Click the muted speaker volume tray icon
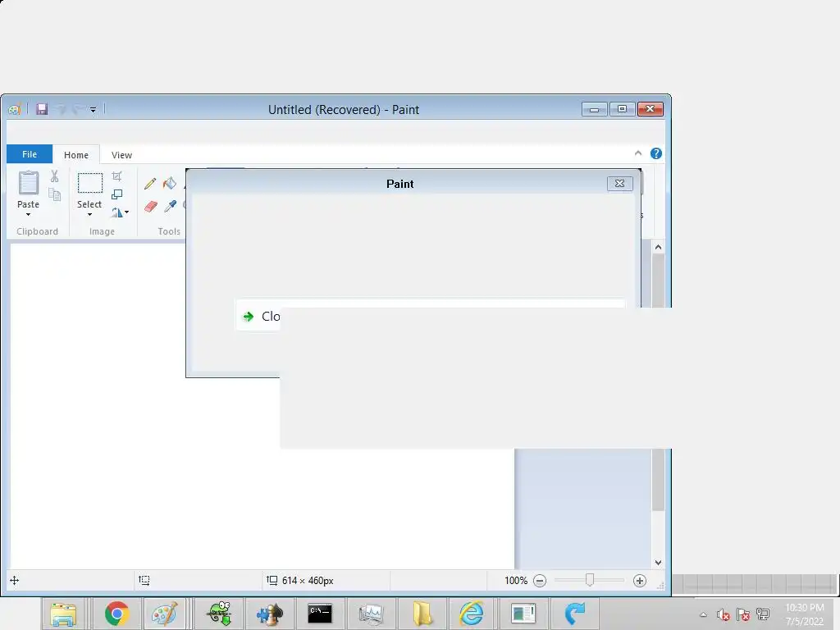 (x=724, y=614)
